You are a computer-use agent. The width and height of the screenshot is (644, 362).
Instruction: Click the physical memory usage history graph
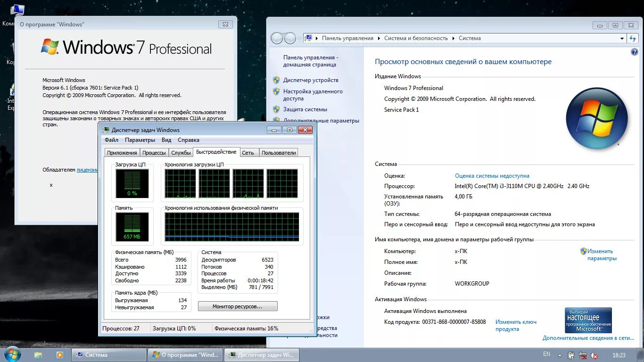click(x=232, y=227)
